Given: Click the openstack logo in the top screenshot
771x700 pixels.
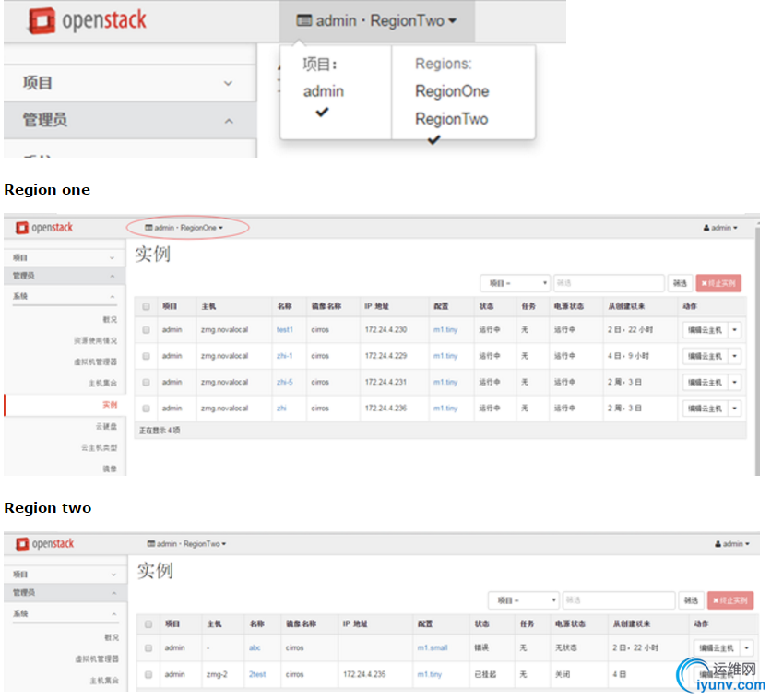Looking at the screenshot, I should (88, 20).
